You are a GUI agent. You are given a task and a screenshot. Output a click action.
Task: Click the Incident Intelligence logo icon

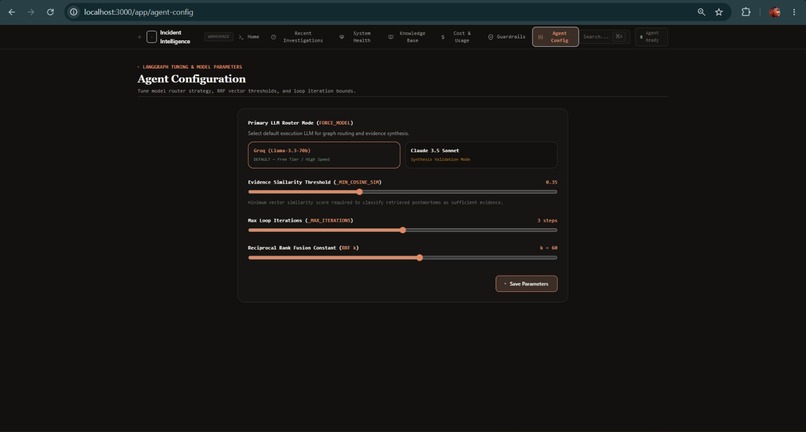(152, 37)
